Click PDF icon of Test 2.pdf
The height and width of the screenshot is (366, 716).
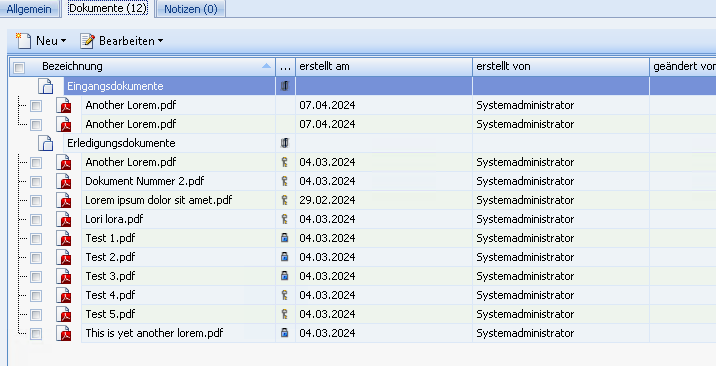click(64, 257)
